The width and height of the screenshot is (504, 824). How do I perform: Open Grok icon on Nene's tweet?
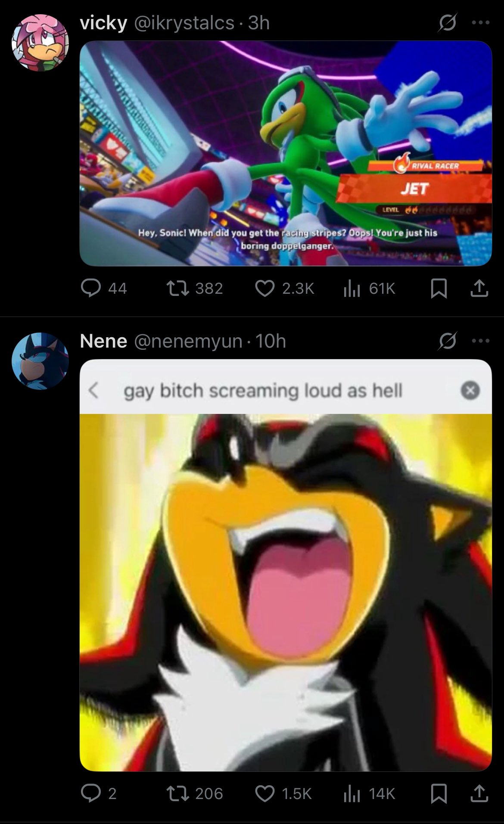pos(447,341)
